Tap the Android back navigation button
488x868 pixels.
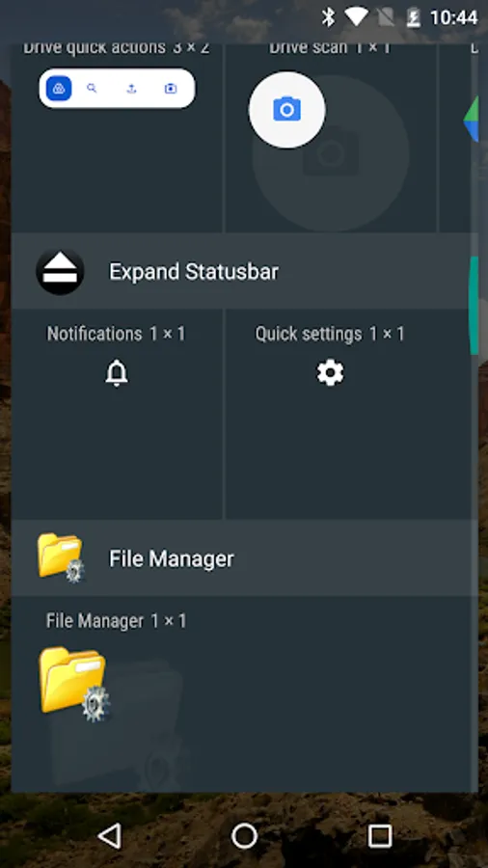click(x=110, y=835)
